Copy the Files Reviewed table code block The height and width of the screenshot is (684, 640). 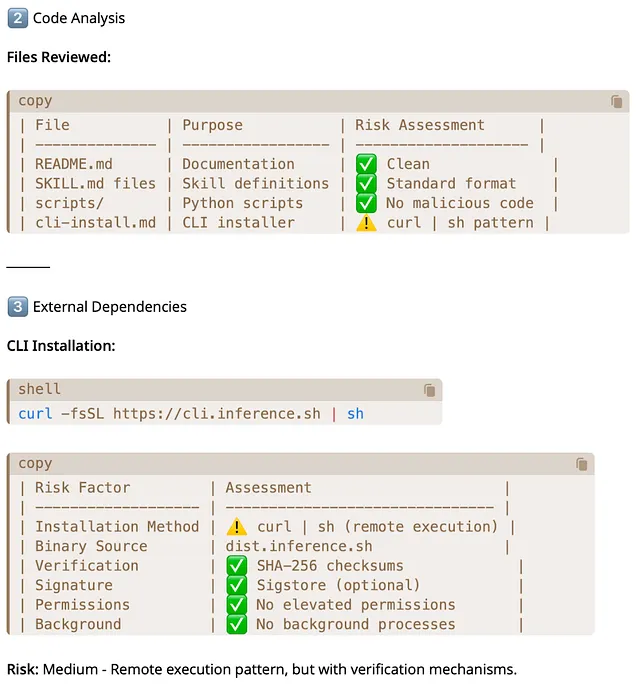click(x=619, y=101)
